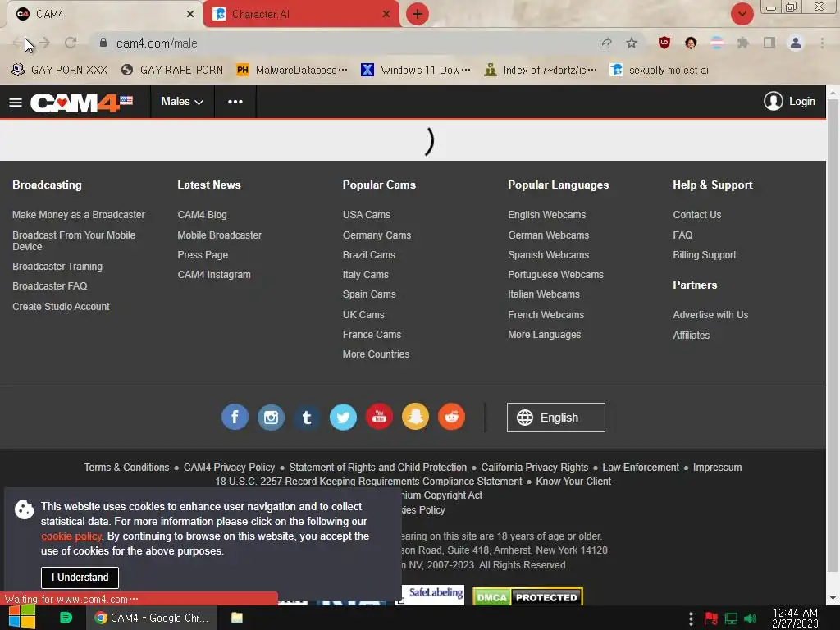Open a new tab with the plus button
Viewport: 840px width, 630px height.
click(418, 14)
